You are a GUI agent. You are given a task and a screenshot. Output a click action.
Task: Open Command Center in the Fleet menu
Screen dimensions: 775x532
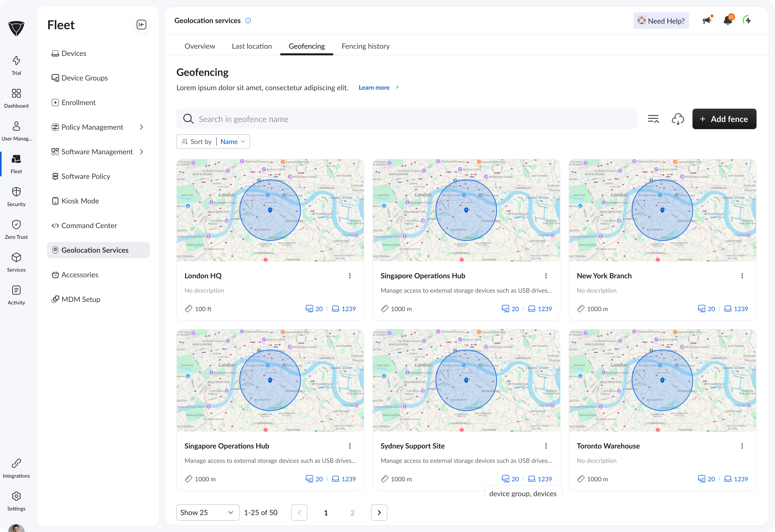point(98,226)
